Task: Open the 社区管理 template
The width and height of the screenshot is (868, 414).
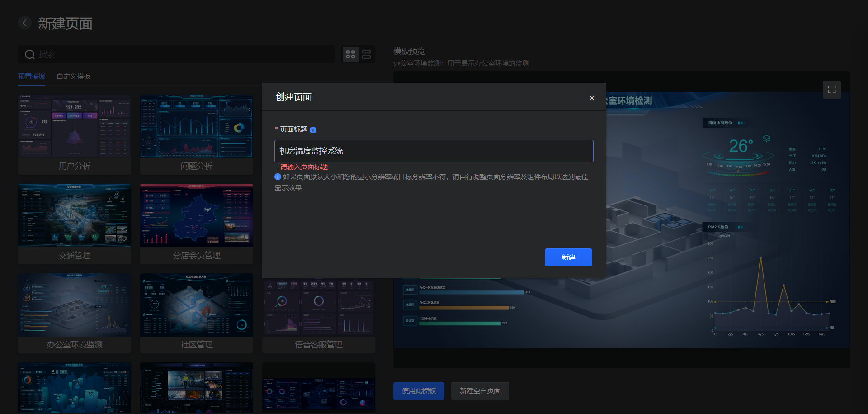Action: (196, 304)
